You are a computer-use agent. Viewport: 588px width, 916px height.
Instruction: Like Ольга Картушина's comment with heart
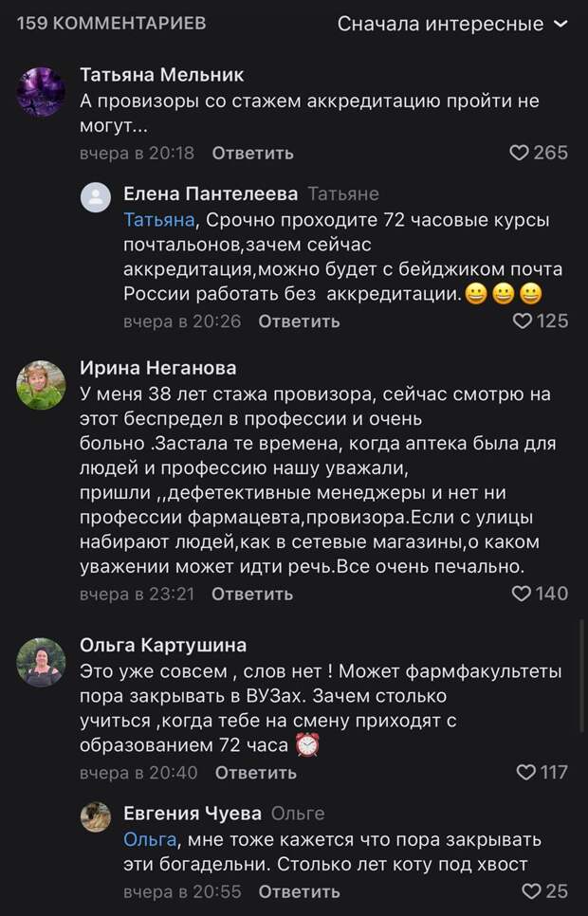(526, 773)
